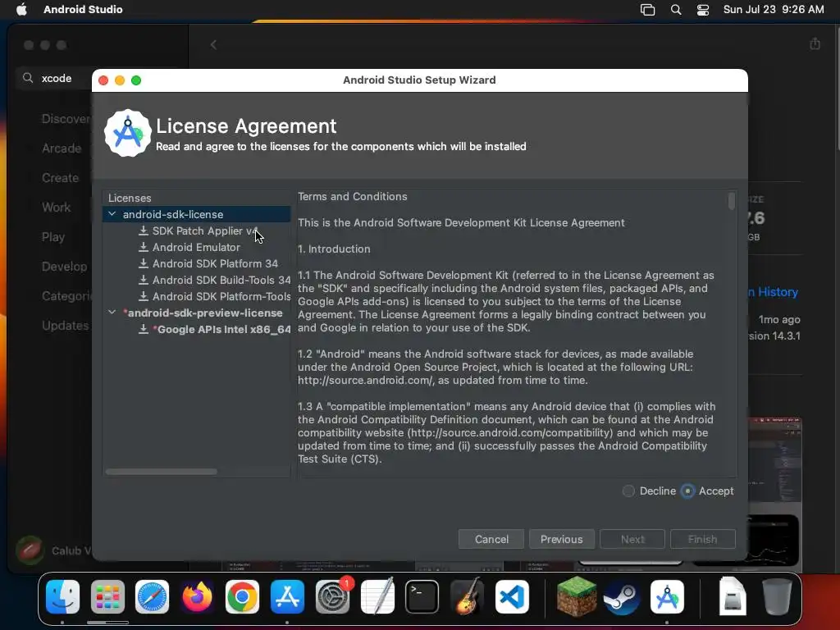
Task: Click download icon beside Android SDK Platform-Tools
Action: (143, 296)
